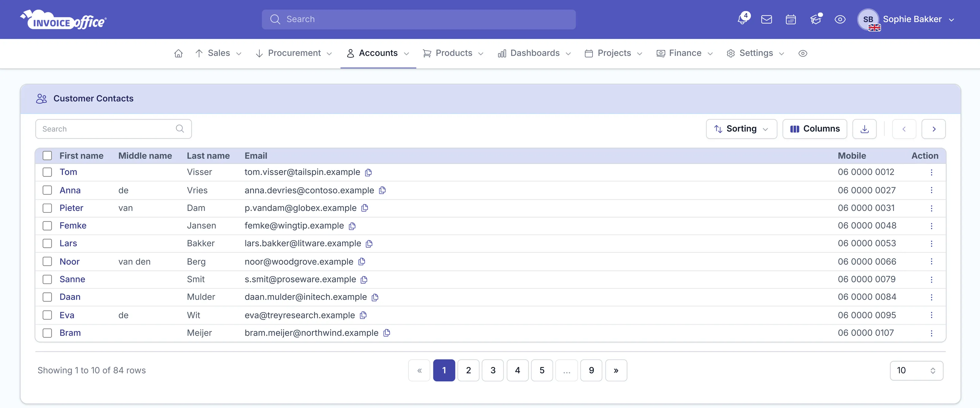This screenshot has height=408, width=980.
Task: Open the Sorting dropdown
Action: point(741,129)
